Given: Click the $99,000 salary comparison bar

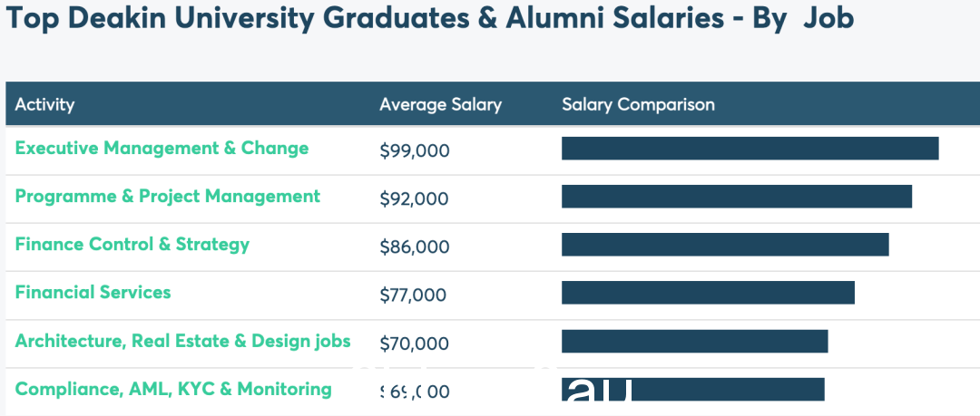Looking at the screenshot, I should pyautogui.click(x=750, y=149).
